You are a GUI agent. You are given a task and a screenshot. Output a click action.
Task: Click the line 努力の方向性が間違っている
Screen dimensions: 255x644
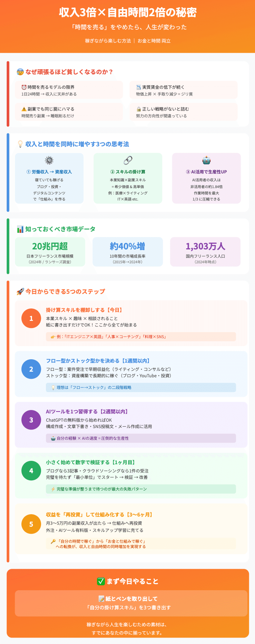(x=161, y=116)
